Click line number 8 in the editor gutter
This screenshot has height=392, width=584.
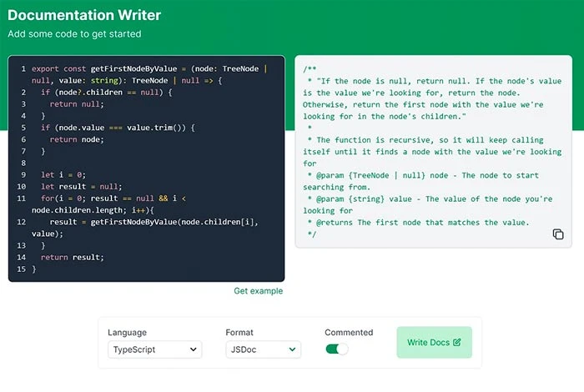[23, 163]
